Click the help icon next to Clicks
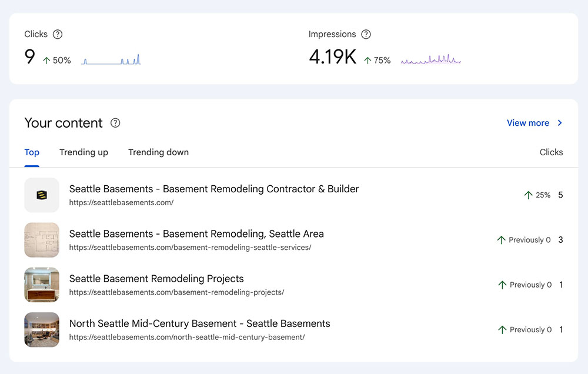This screenshot has height=374, width=588. (x=58, y=34)
